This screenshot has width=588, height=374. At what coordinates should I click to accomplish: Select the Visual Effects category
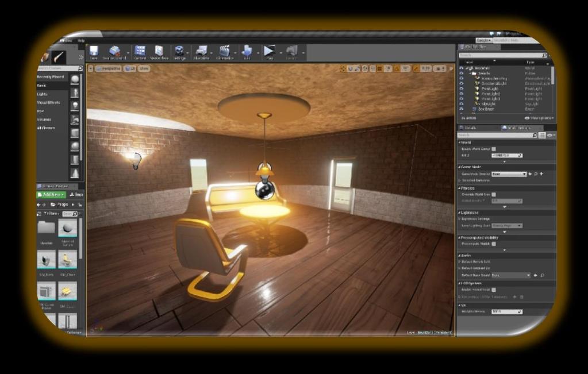[x=48, y=103]
